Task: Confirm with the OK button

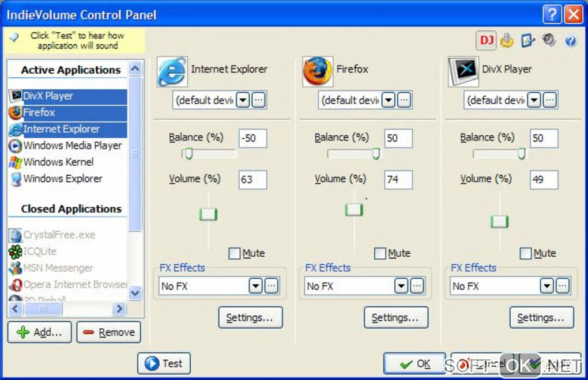Action: click(x=414, y=363)
